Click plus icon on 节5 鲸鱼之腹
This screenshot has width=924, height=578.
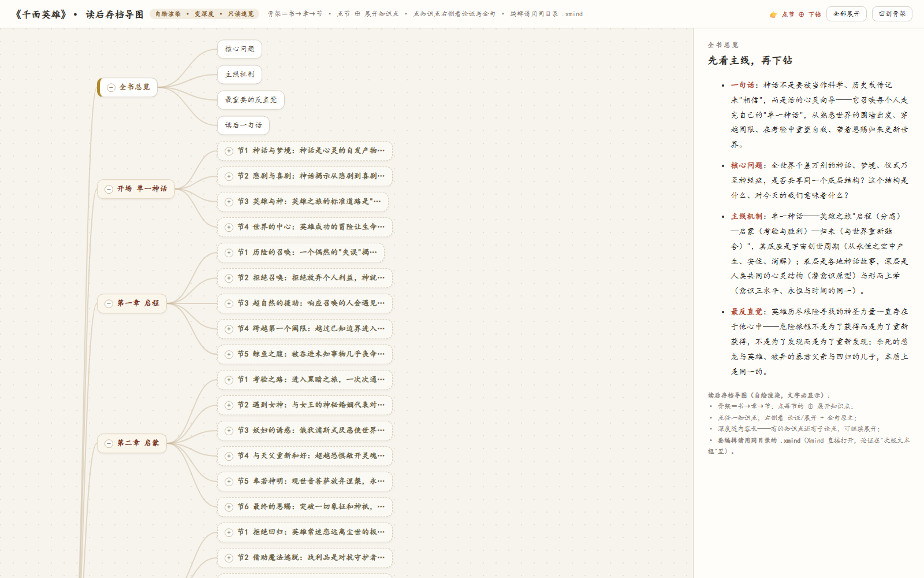(x=229, y=354)
